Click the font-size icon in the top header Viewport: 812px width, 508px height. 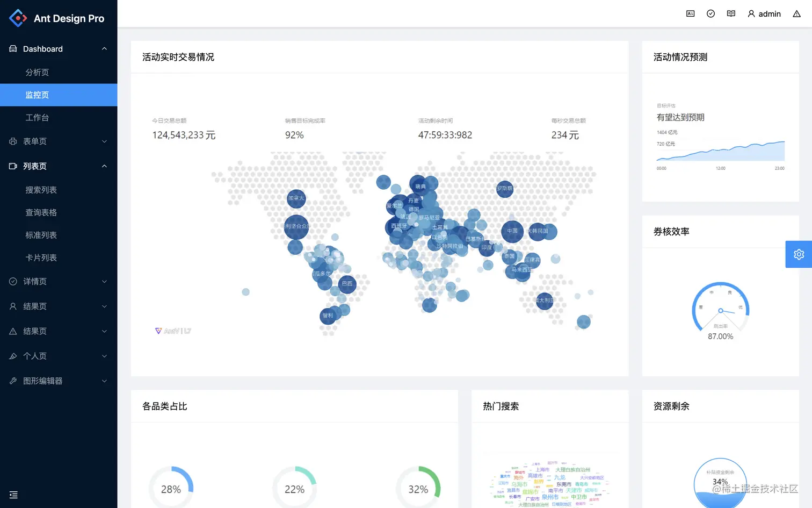point(691,14)
